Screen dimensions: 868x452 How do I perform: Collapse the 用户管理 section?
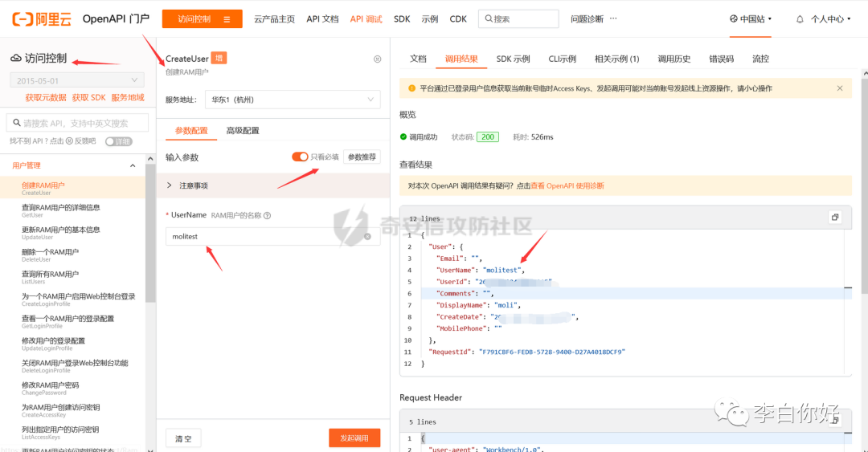[x=133, y=165]
